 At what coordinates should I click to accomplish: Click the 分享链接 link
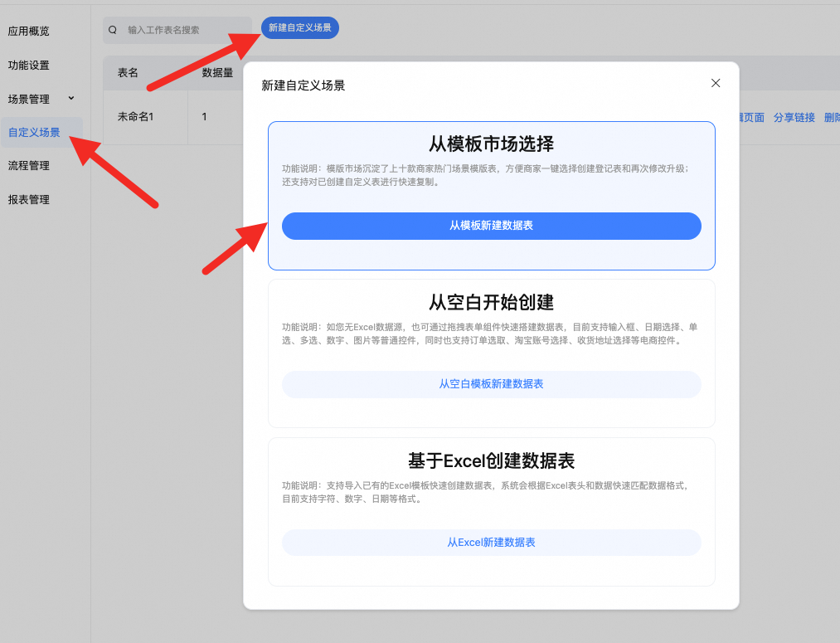pos(794,117)
